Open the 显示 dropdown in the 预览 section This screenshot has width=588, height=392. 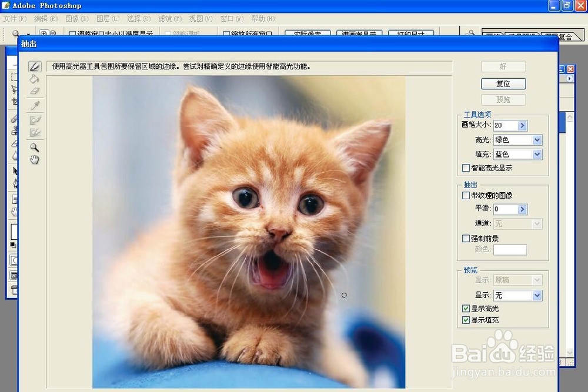pos(537,295)
